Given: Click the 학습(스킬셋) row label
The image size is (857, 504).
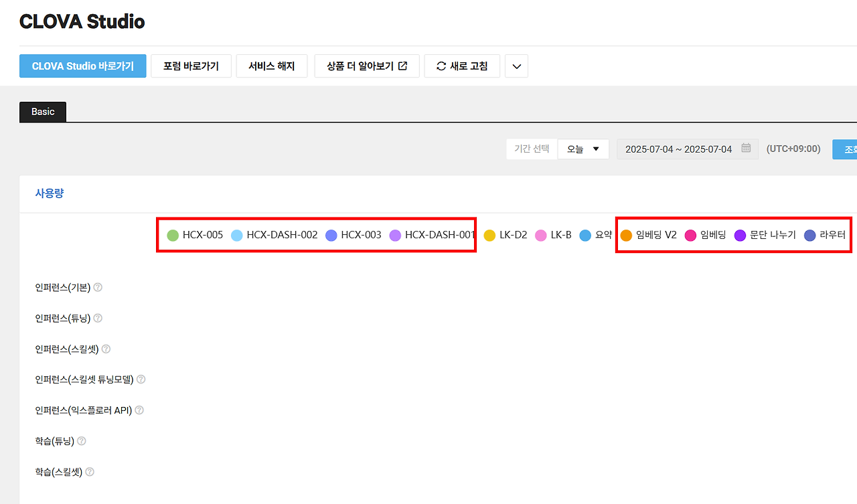Looking at the screenshot, I should (59, 472).
